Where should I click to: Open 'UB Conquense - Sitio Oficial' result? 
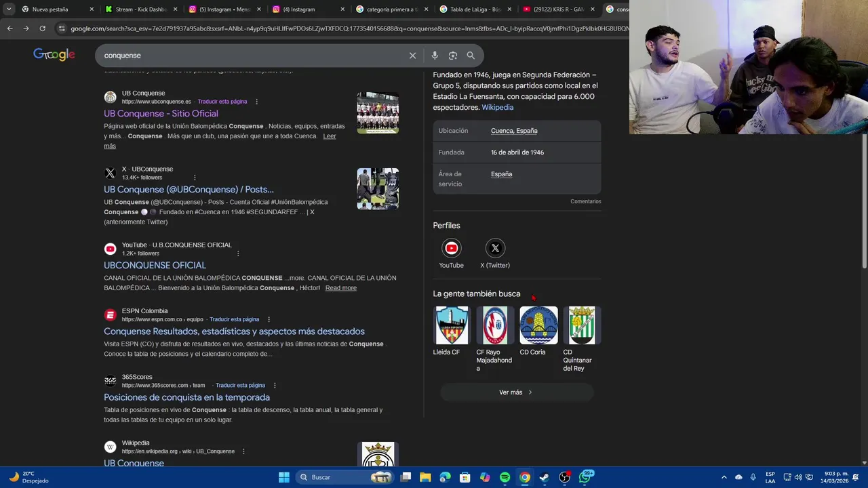pyautogui.click(x=161, y=113)
